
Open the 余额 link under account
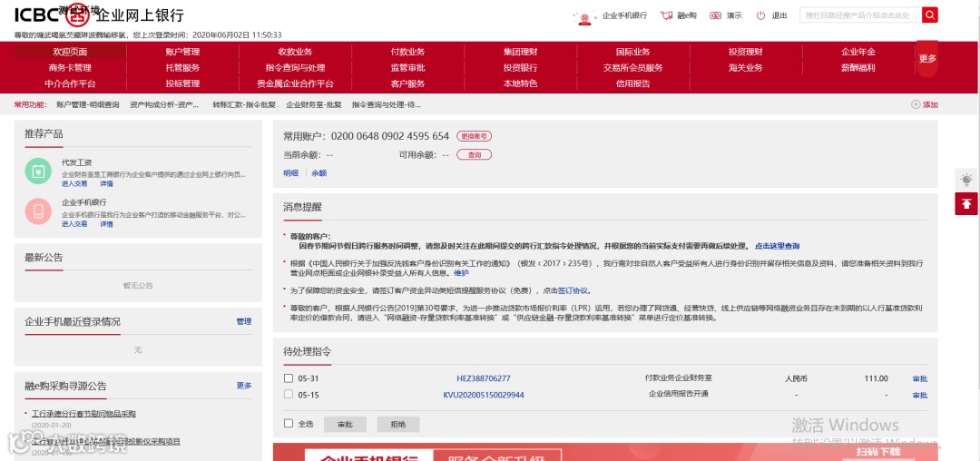[x=318, y=173]
